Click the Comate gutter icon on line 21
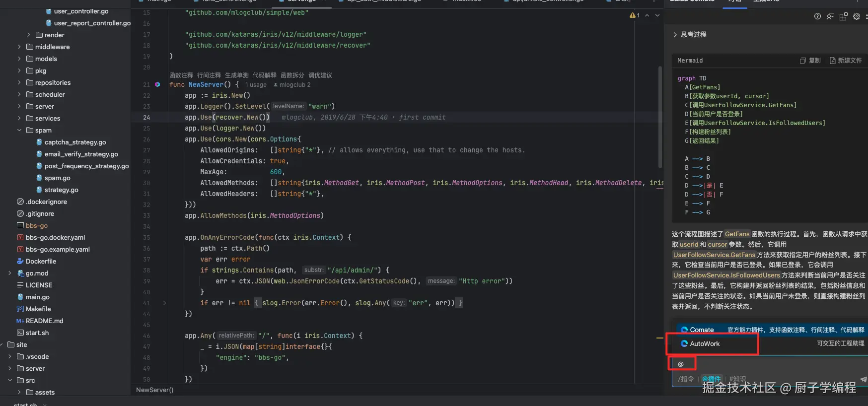The width and height of the screenshot is (868, 406). click(157, 85)
